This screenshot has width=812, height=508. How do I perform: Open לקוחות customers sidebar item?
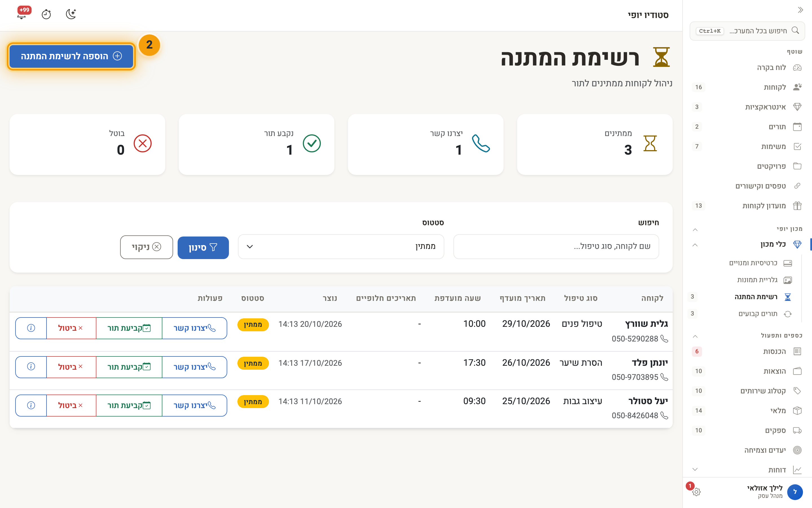747,87
